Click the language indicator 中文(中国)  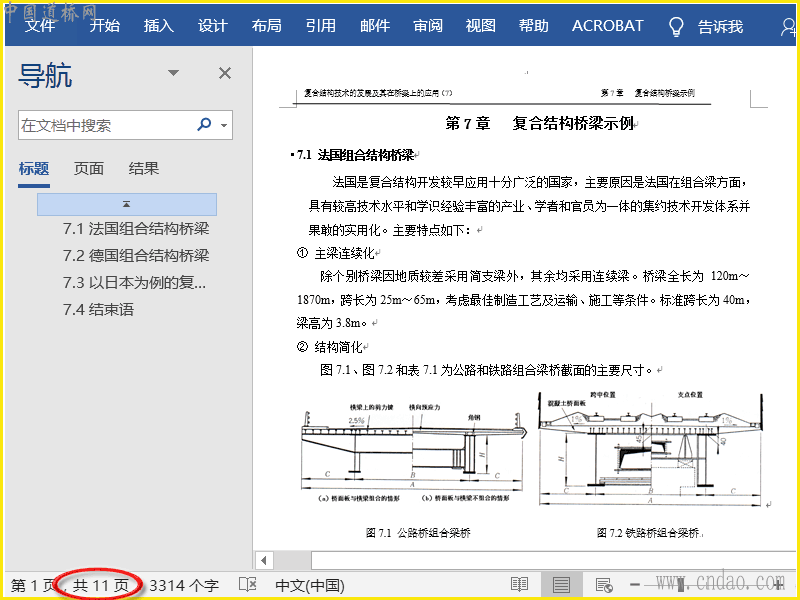click(x=310, y=585)
